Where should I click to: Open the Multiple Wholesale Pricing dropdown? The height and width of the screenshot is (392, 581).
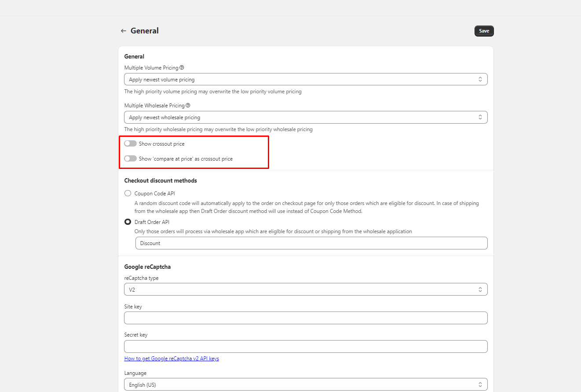click(x=306, y=117)
